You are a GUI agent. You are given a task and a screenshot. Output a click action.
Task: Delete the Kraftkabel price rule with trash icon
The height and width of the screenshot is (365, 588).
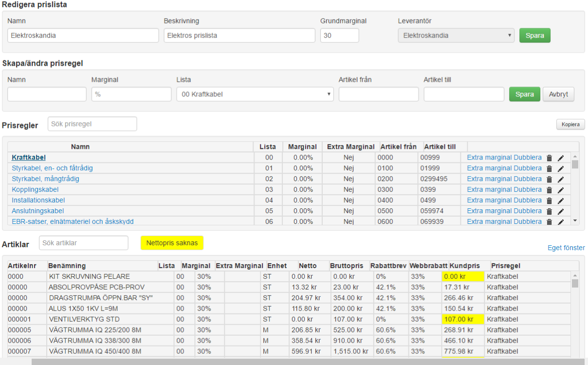click(549, 158)
